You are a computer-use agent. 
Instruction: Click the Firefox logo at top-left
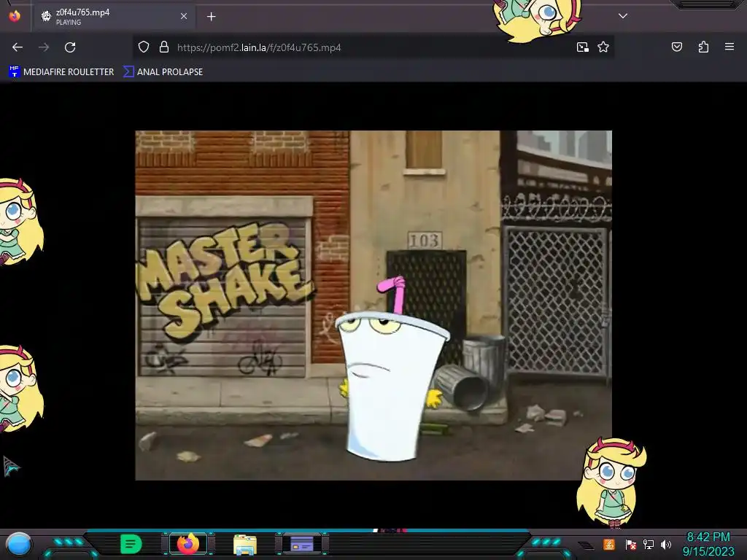tap(15, 16)
